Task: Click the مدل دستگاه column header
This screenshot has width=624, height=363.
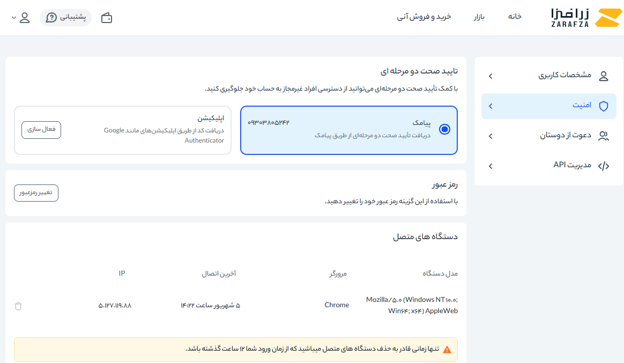Action: point(440,273)
